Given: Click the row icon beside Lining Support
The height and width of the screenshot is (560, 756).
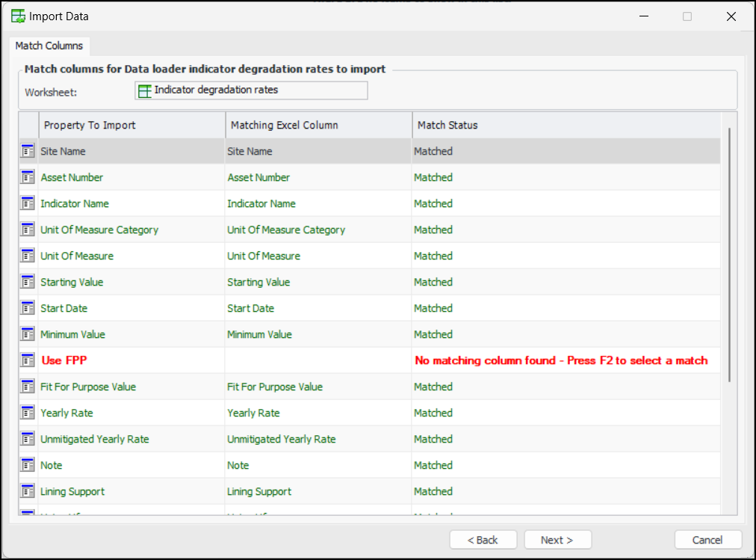Looking at the screenshot, I should [28, 491].
